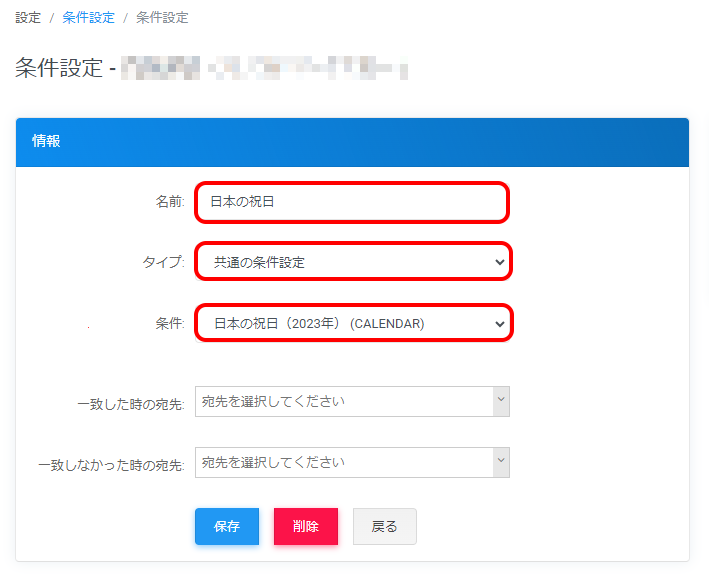Click arrow icon on 一致しなかった時の宛先 selector
The image size is (709, 574).
pyautogui.click(x=501, y=462)
